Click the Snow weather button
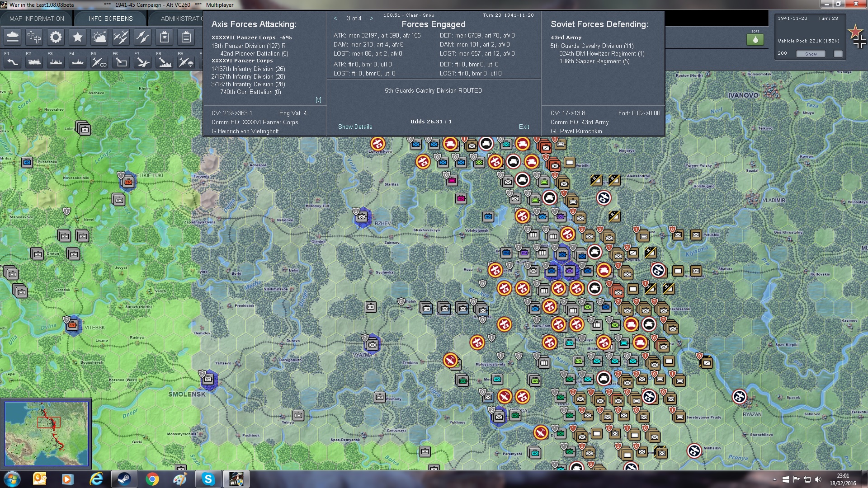 pos(811,54)
